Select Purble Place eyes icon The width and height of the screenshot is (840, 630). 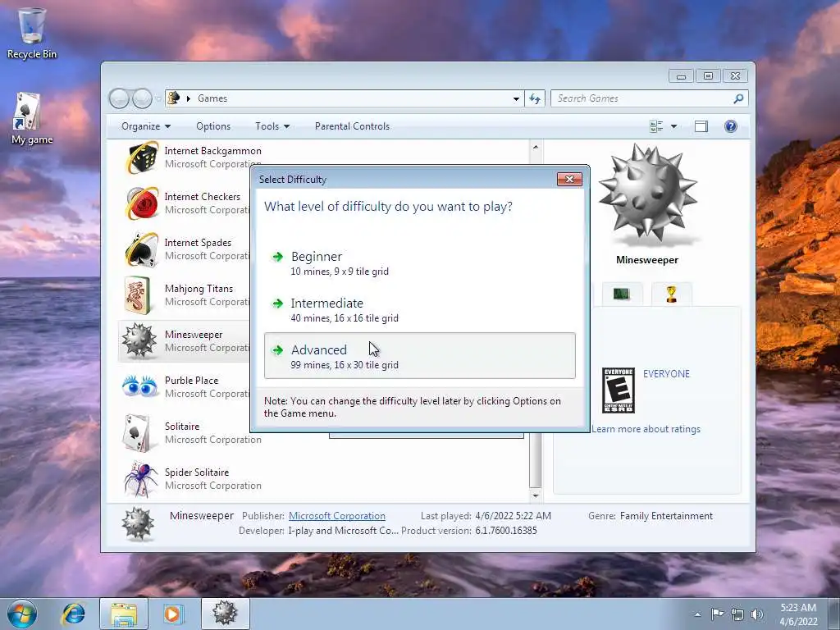[x=139, y=386]
